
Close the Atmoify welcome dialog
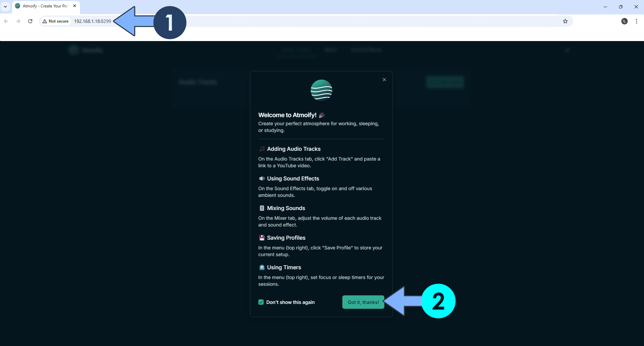(384, 80)
